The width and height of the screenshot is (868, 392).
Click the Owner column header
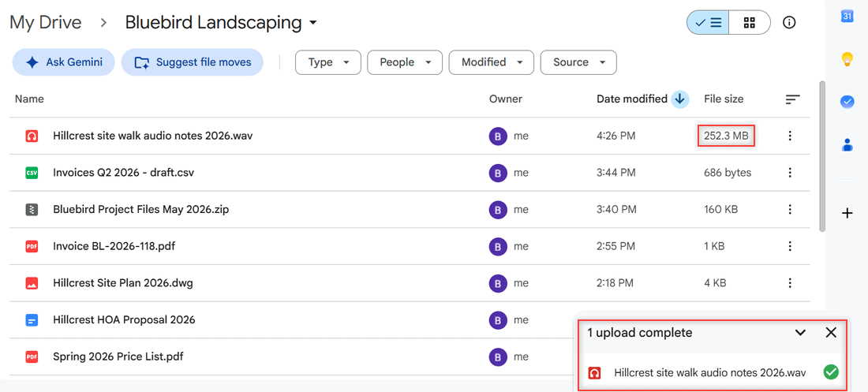coord(505,99)
